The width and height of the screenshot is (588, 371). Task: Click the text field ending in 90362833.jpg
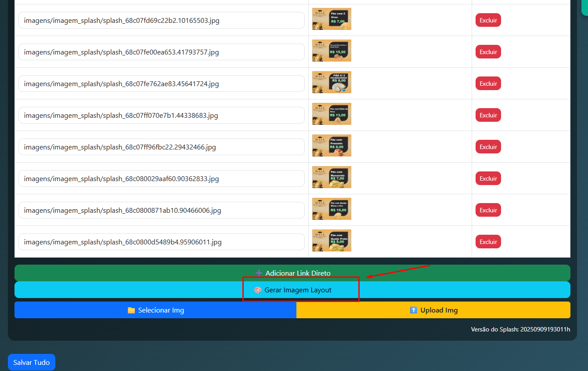[161, 178]
